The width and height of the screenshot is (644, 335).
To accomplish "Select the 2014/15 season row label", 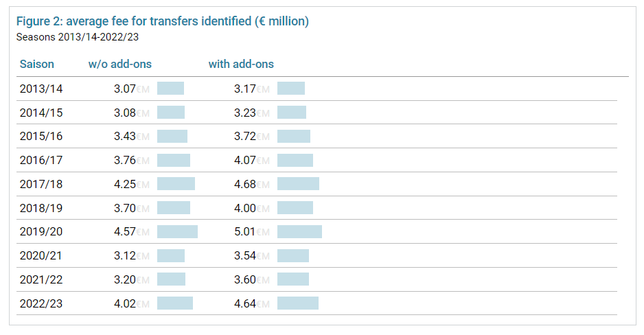I will pyautogui.click(x=41, y=113).
